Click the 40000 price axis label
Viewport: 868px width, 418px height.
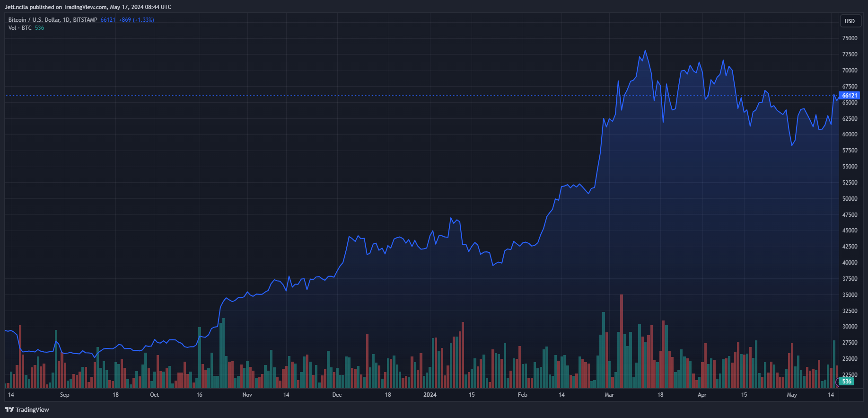click(850, 263)
